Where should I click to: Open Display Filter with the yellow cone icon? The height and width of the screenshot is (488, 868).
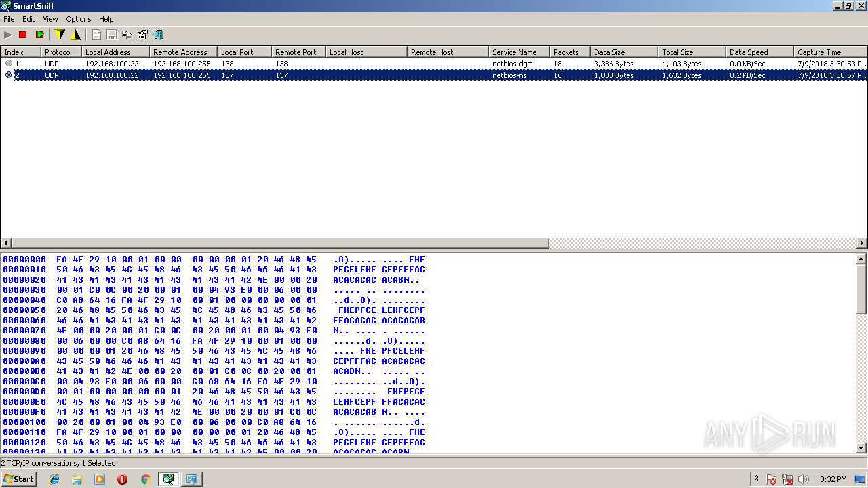75,35
